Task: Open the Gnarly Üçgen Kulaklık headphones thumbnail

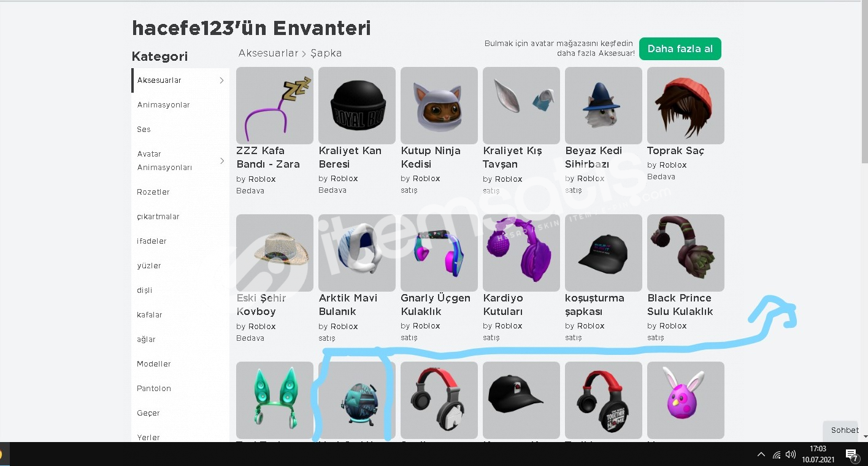Action: coord(439,253)
